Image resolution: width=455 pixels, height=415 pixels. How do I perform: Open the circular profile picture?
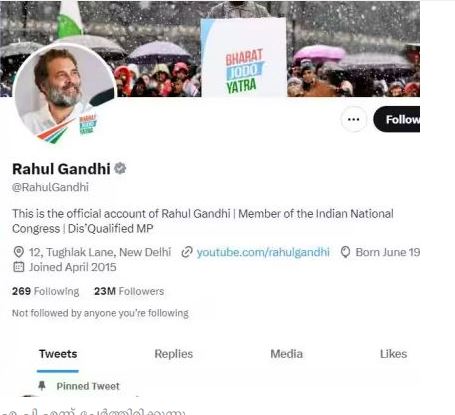[64, 94]
